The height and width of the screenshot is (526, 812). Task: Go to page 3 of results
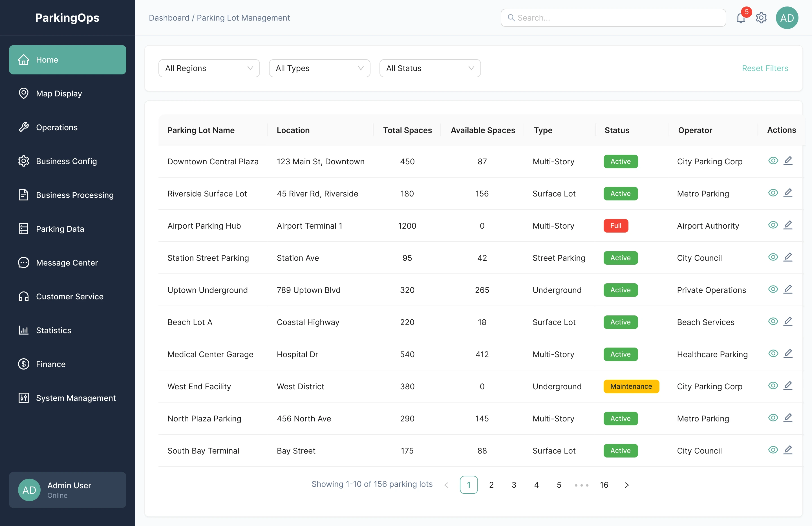point(514,485)
